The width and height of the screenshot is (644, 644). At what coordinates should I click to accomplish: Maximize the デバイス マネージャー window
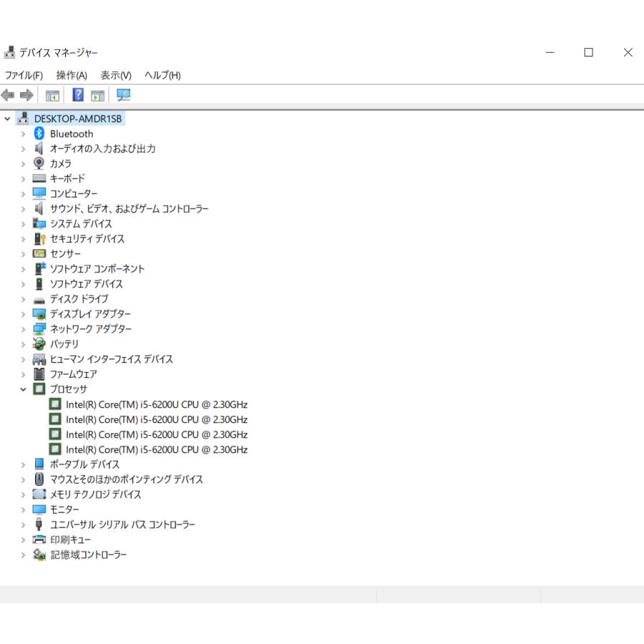click(x=589, y=52)
